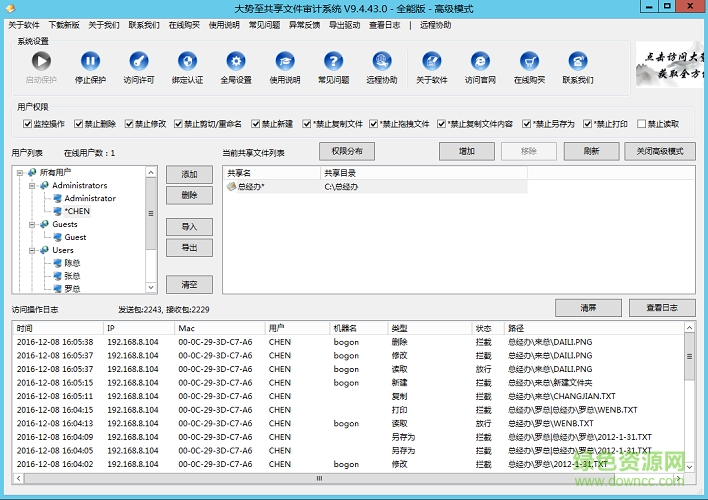708x500 pixels.
Task: Click the 绑定认证 shield icon
Action: coord(187,62)
